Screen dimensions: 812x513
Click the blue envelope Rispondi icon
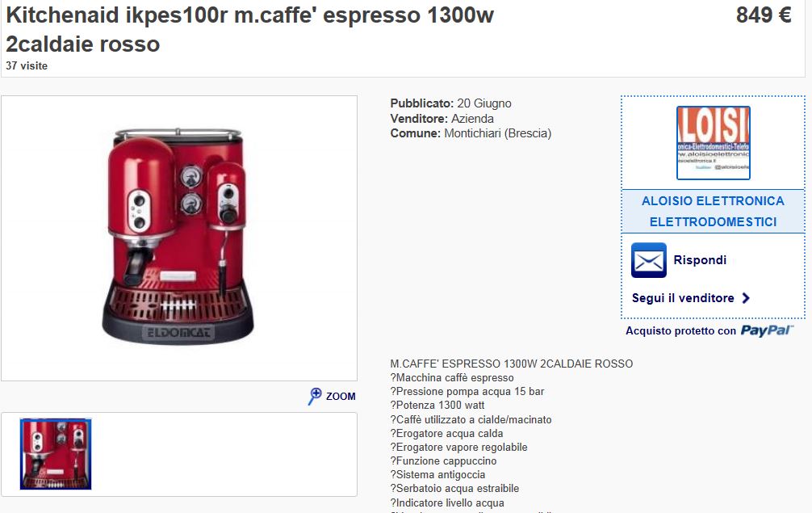coord(648,260)
